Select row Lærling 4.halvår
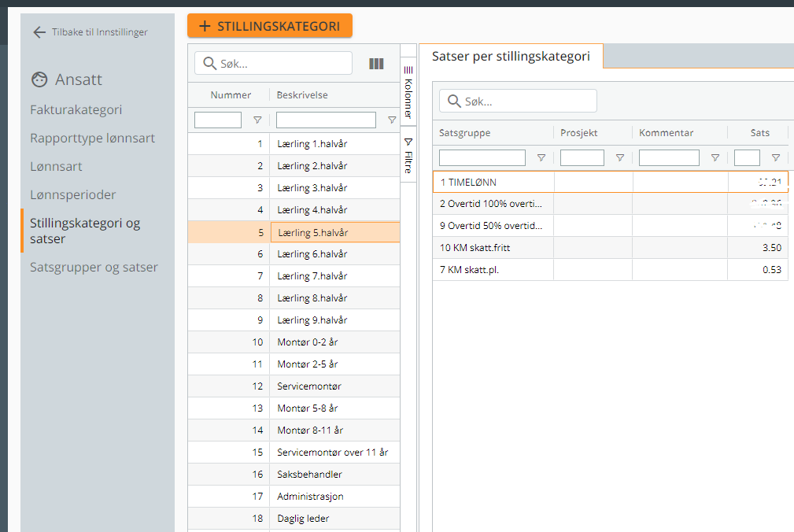The width and height of the screenshot is (794, 532). [x=294, y=210]
